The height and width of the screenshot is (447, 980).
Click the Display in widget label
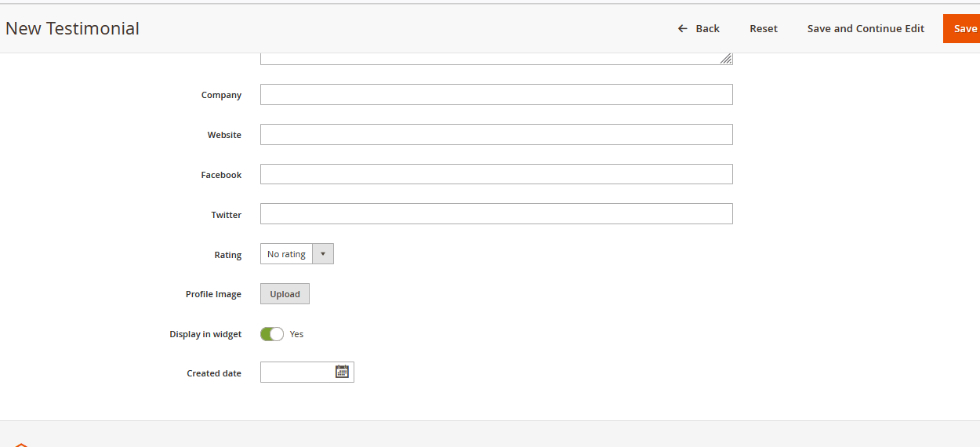205,334
